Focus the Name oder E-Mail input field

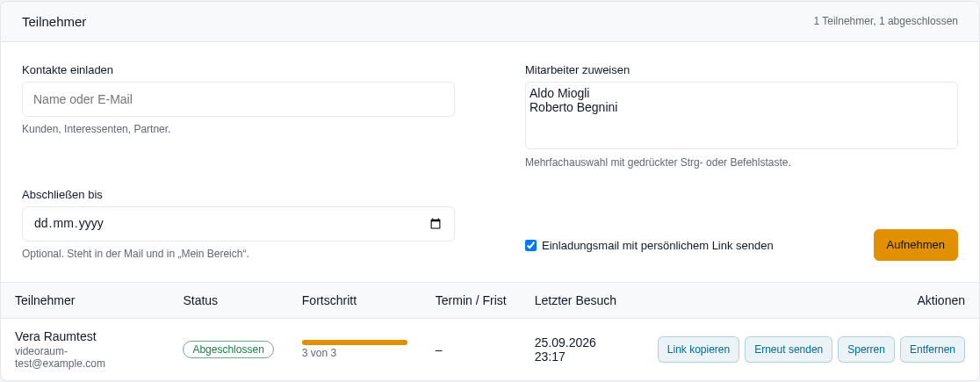click(x=238, y=99)
